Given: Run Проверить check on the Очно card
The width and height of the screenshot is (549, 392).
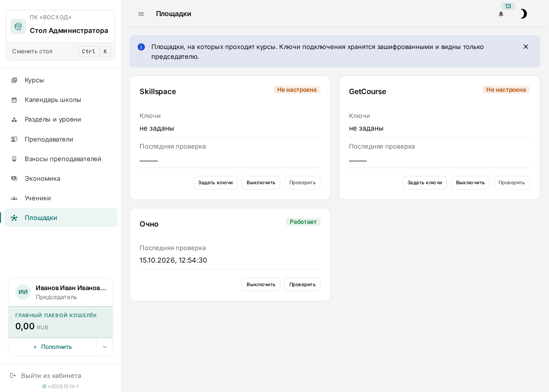Looking at the screenshot, I should click(x=302, y=284).
